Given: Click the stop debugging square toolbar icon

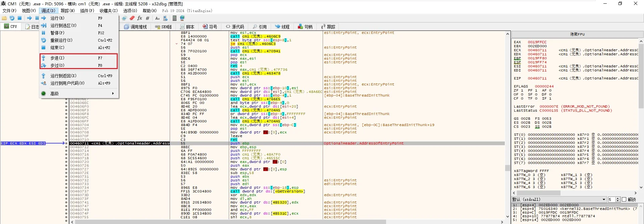Looking at the screenshot, I should pyautogui.click(x=20, y=18).
